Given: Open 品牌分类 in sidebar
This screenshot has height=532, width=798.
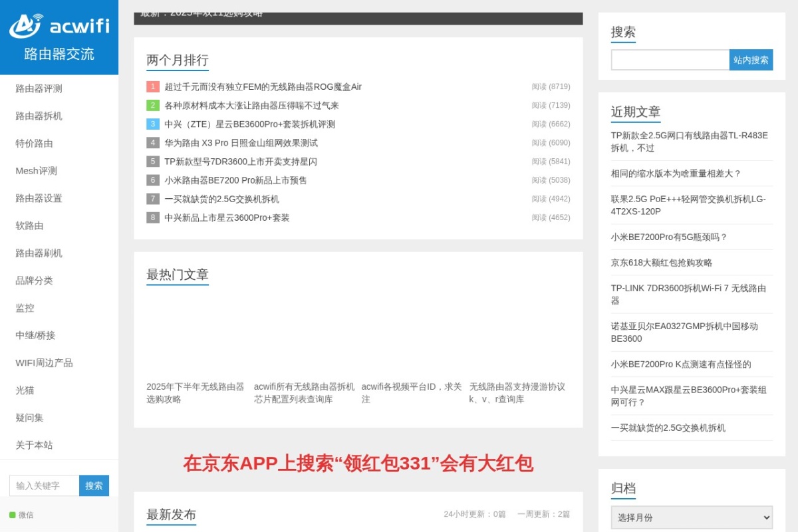Looking at the screenshot, I should pyautogui.click(x=34, y=281).
